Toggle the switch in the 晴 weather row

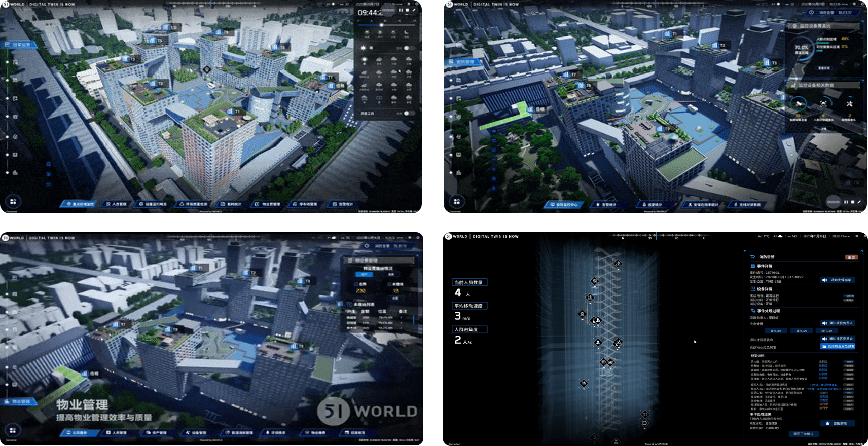point(408,48)
